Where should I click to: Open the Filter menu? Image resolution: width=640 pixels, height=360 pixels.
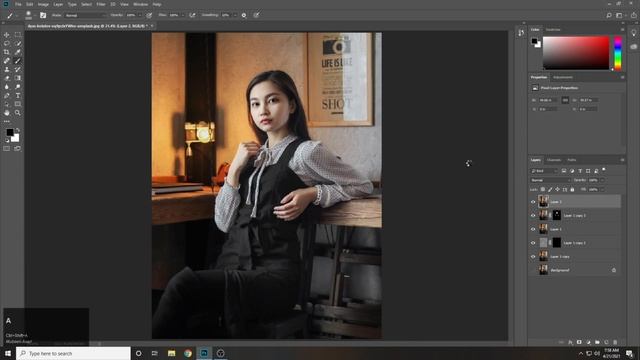(x=101, y=4)
